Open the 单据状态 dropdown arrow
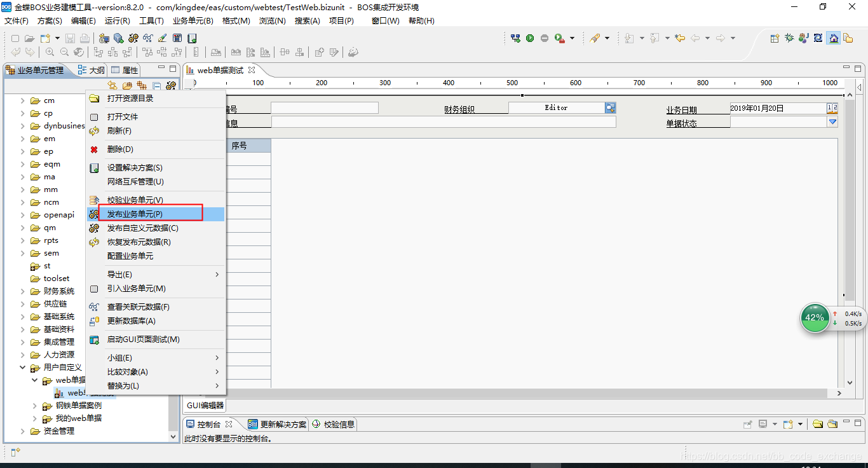This screenshot has height=468, width=868. (x=832, y=122)
